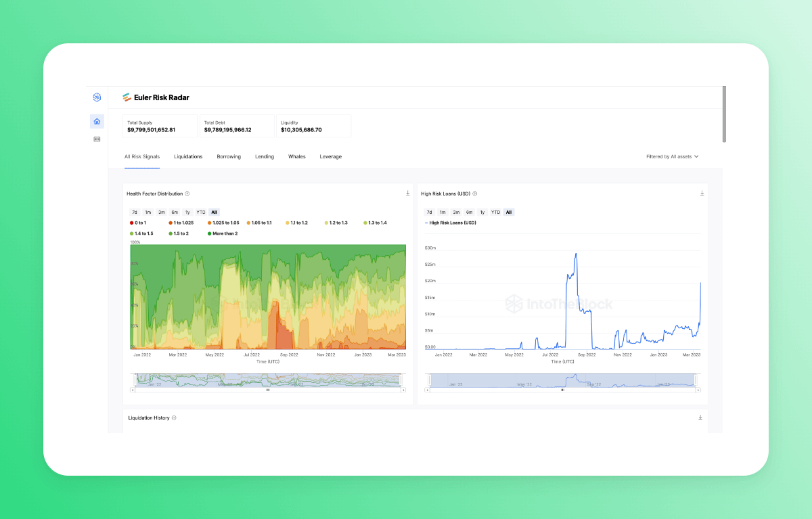Screen dimensions: 812x519
Task: Expand the 'Filtered by All assets' dropdown
Action: (672, 156)
